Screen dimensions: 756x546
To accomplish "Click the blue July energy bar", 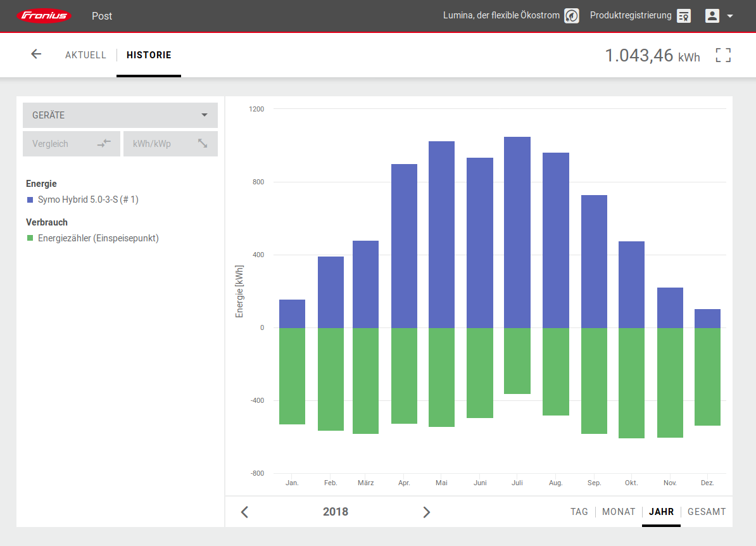I will (517, 232).
